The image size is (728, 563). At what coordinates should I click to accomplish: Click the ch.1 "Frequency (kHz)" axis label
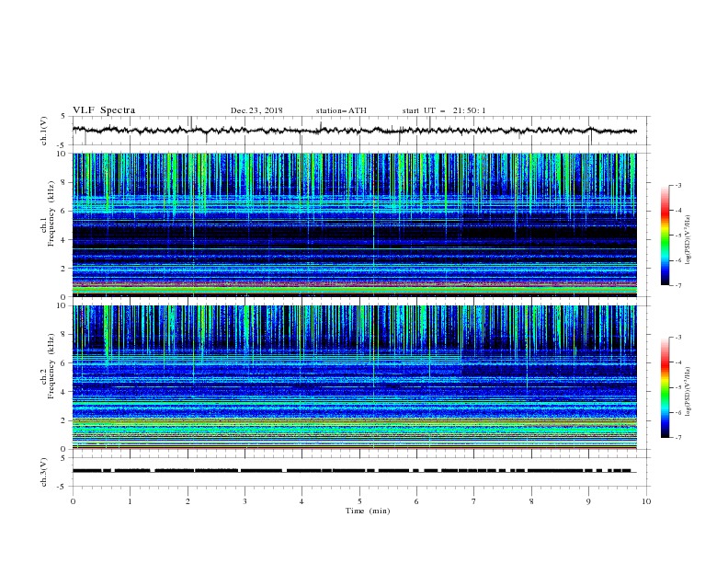point(51,212)
